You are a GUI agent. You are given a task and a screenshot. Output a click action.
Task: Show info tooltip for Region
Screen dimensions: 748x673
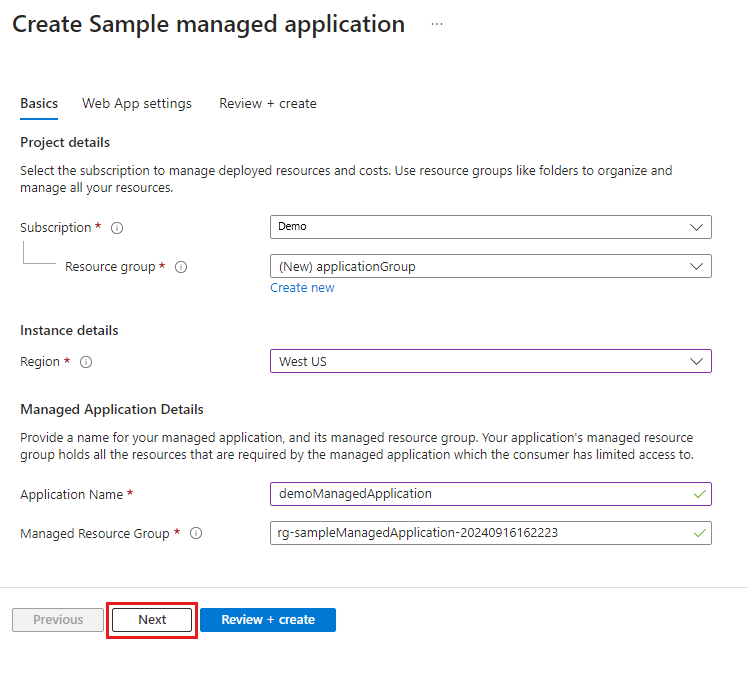pos(86,362)
